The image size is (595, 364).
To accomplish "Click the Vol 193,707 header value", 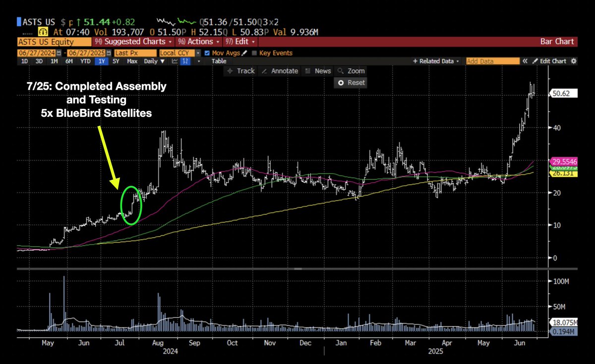I will (119, 32).
